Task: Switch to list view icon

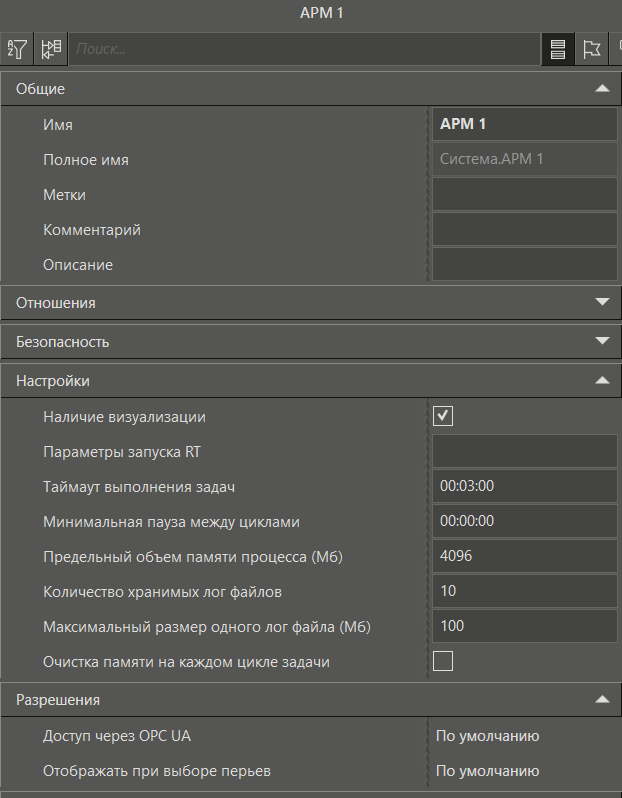Action: (x=558, y=49)
